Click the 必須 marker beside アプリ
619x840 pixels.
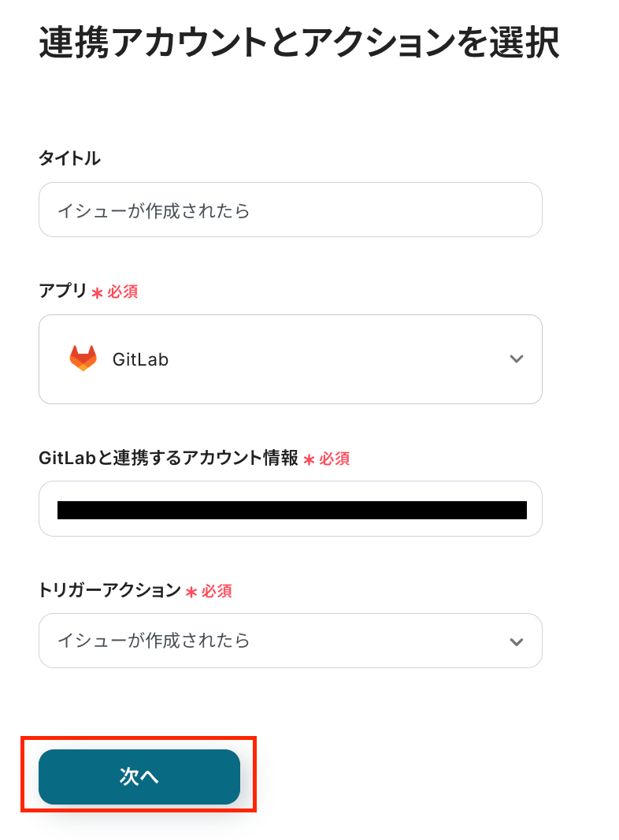123,292
